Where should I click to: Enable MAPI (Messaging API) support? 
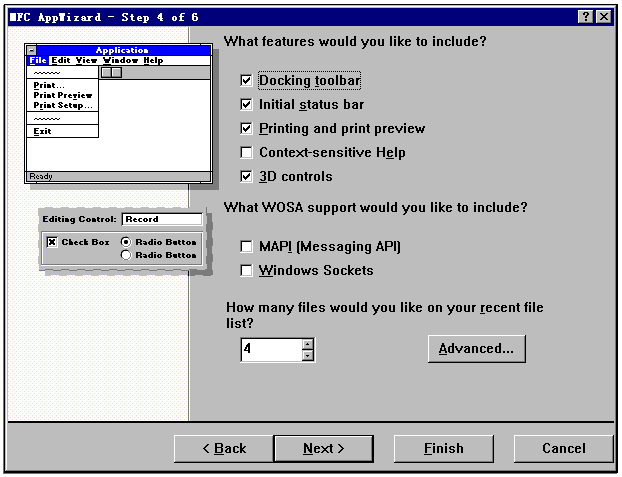coord(246,246)
